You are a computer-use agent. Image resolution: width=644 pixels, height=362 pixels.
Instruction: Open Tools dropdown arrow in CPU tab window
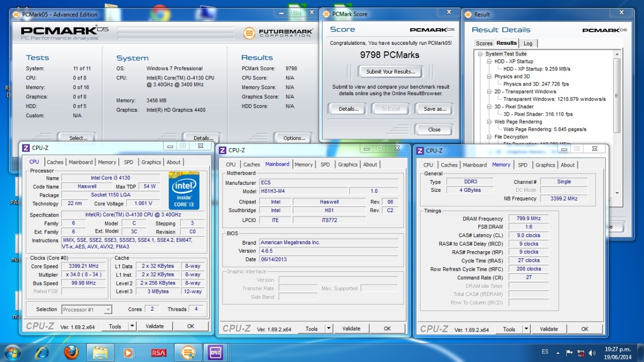[132, 326]
